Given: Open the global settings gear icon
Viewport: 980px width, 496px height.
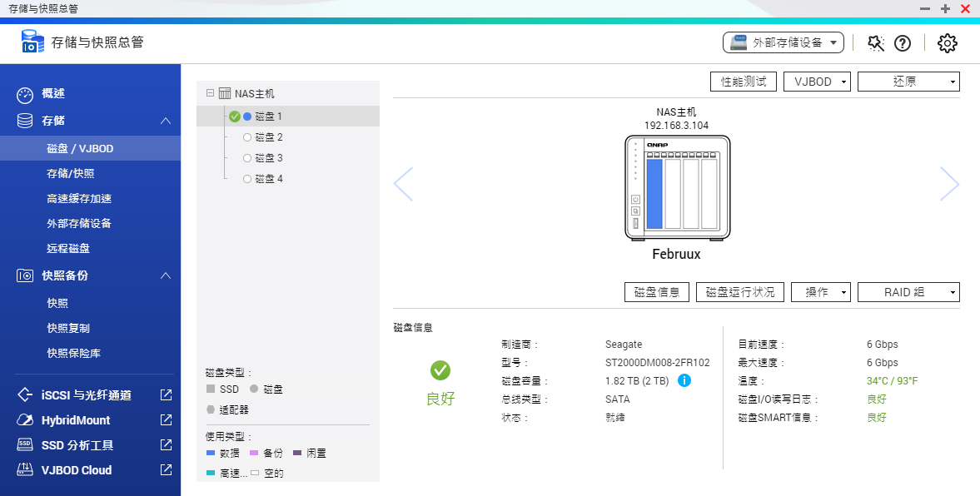Looking at the screenshot, I should (x=947, y=42).
